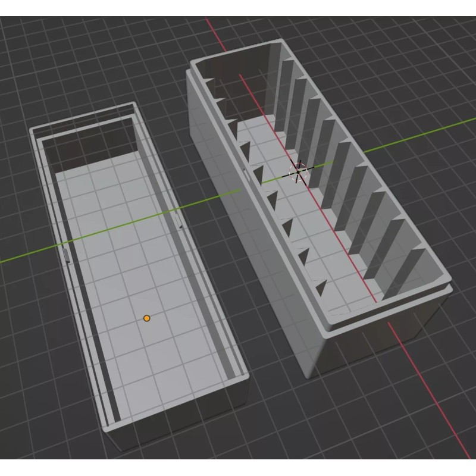Click the green axis segment between both objects
The image size is (476, 476).
click(x=208, y=199)
